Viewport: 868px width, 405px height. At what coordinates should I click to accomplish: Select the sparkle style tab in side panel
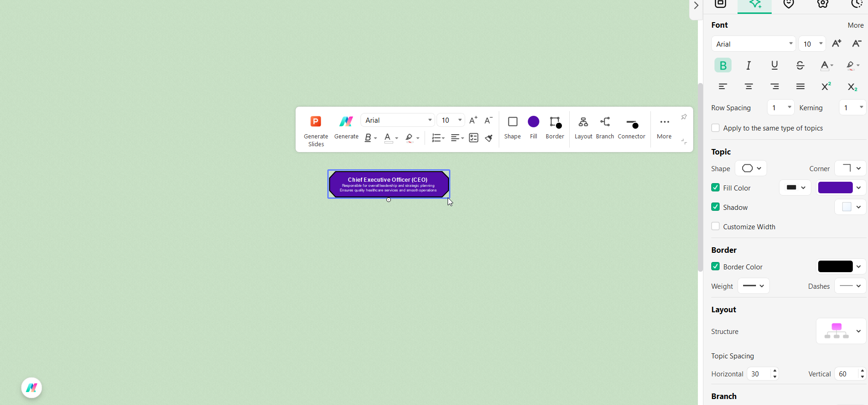click(755, 5)
